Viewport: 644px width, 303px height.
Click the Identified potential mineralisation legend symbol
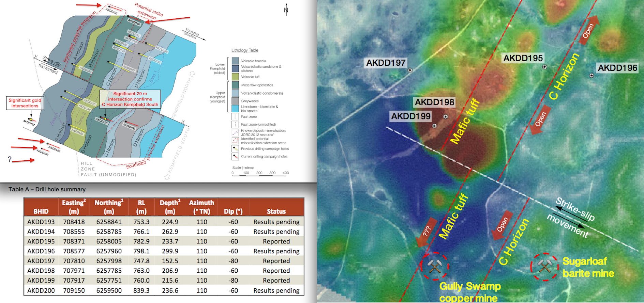235,141
